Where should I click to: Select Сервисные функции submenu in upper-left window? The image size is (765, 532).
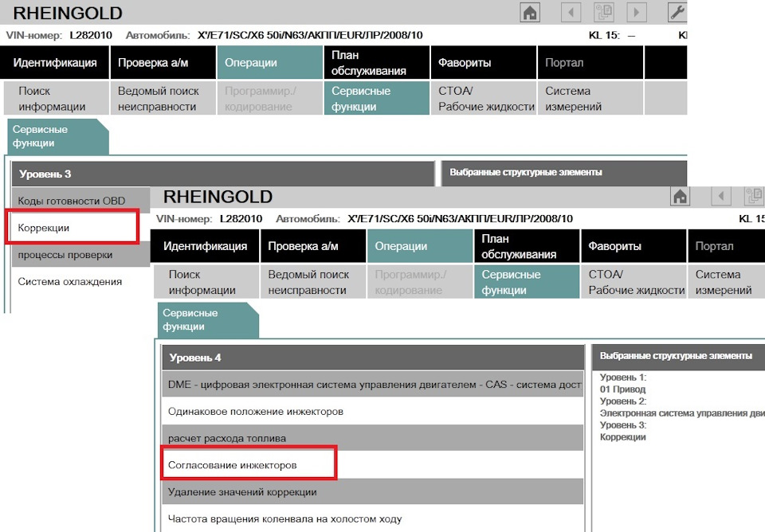click(377, 99)
